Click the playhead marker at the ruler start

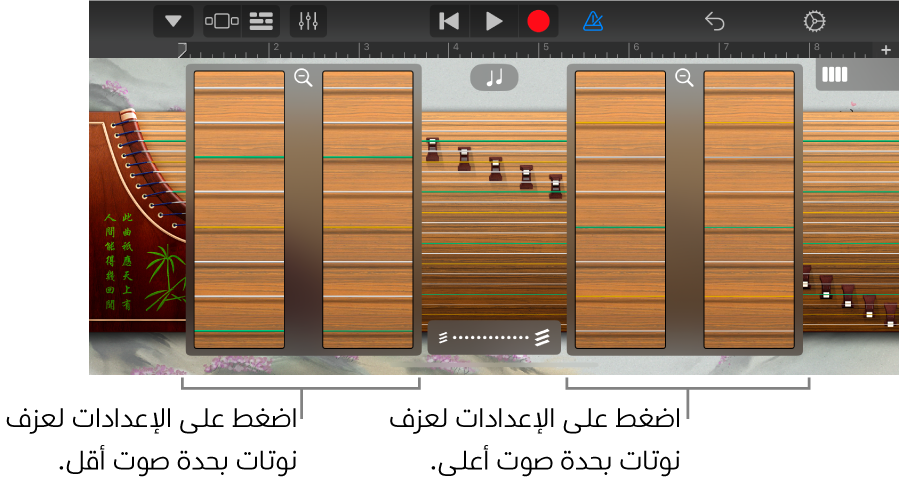pyautogui.click(x=182, y=50)
